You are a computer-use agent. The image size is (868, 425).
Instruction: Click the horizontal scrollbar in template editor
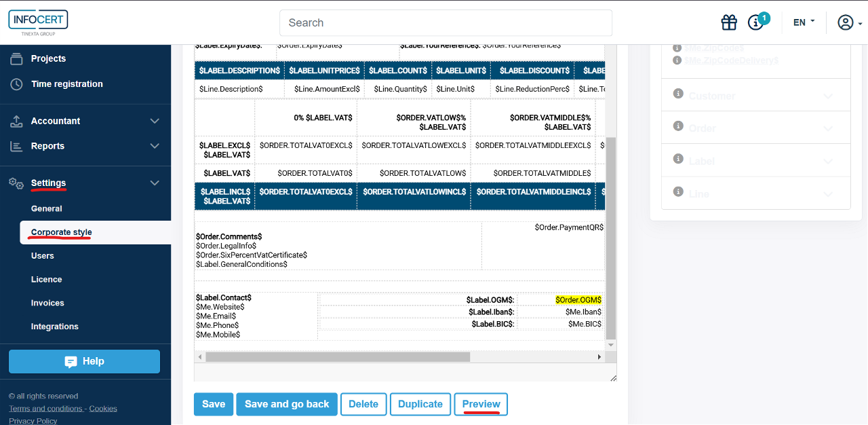tap(338, 357)
